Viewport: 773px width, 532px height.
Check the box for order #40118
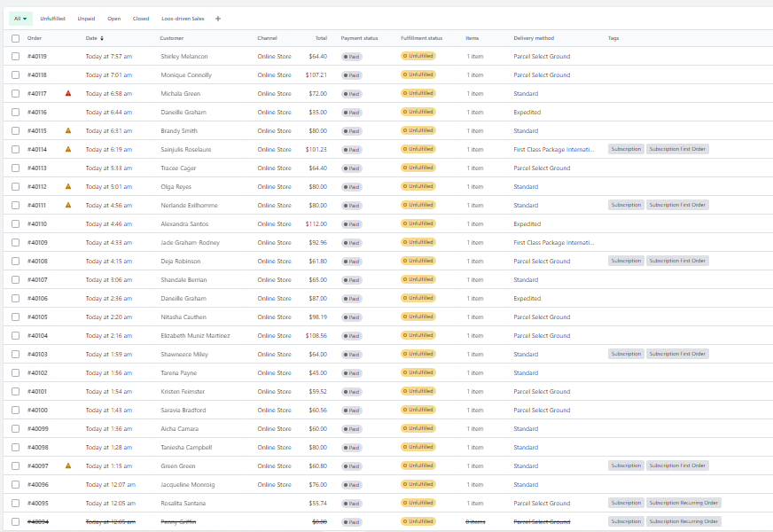point(16,75)
